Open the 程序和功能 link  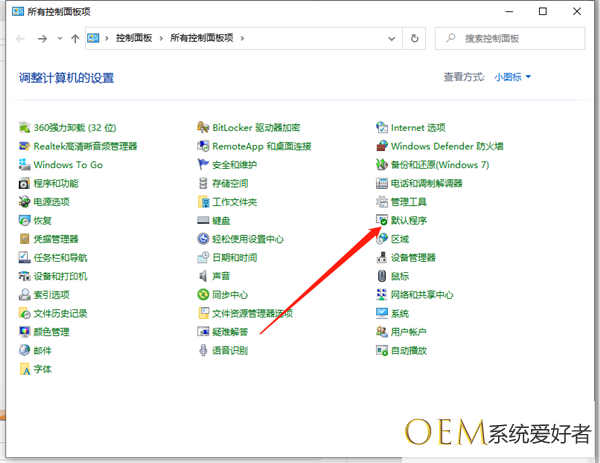click(x=56, y=183)
